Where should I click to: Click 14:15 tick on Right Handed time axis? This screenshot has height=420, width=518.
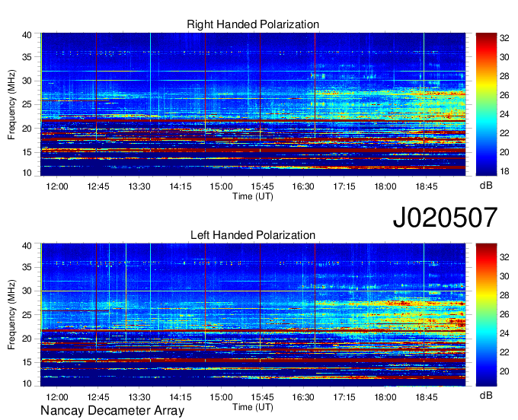181,186
